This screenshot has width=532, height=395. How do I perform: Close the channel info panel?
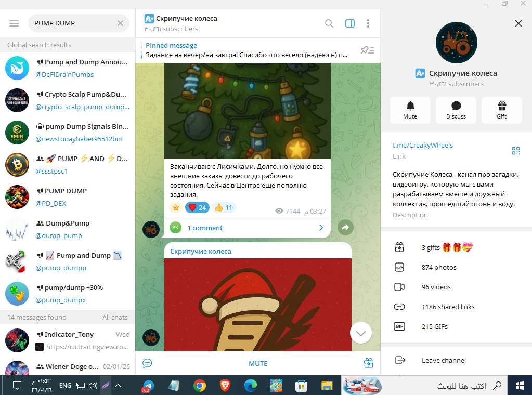(518, 23)
